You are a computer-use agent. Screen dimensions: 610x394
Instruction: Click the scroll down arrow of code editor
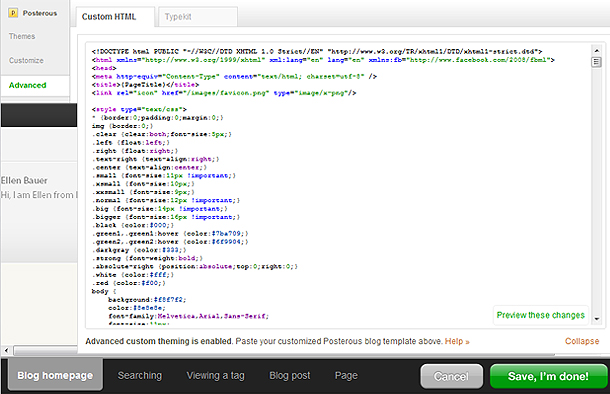(596, 319)
